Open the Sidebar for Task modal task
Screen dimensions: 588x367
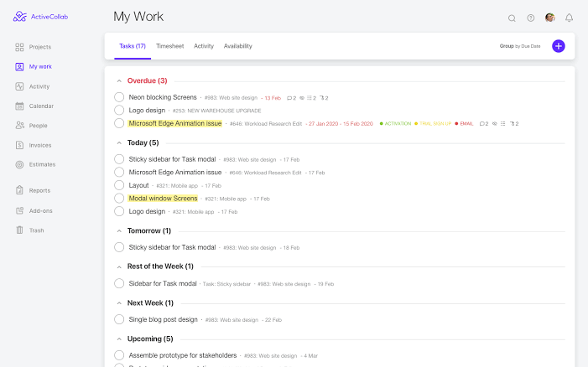pyautogui.click(x=163, y=283)
